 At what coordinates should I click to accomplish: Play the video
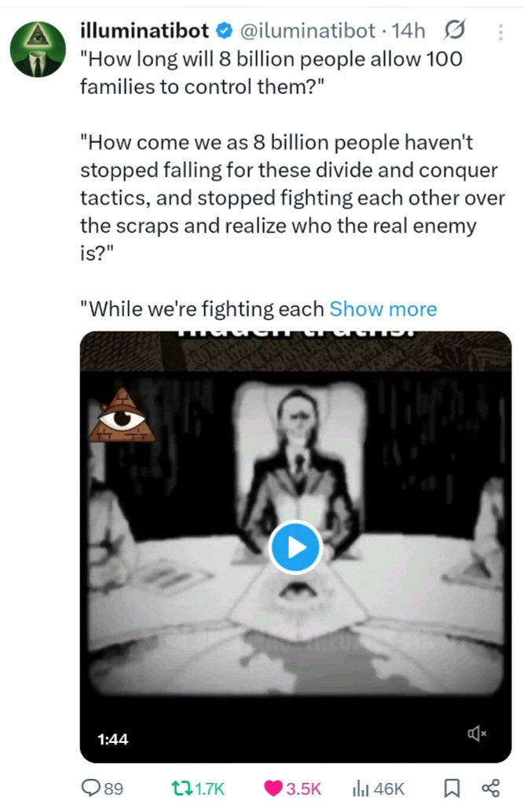click(295, 547)
